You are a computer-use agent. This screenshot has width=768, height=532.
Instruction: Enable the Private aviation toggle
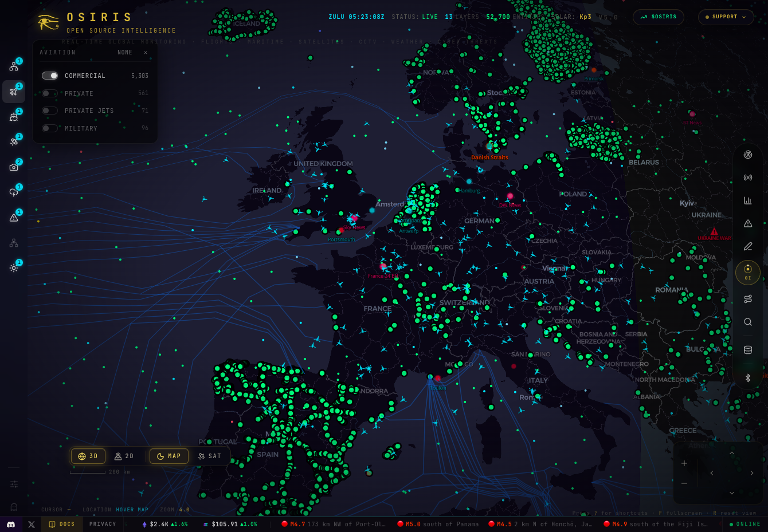[x=50, y=93]
